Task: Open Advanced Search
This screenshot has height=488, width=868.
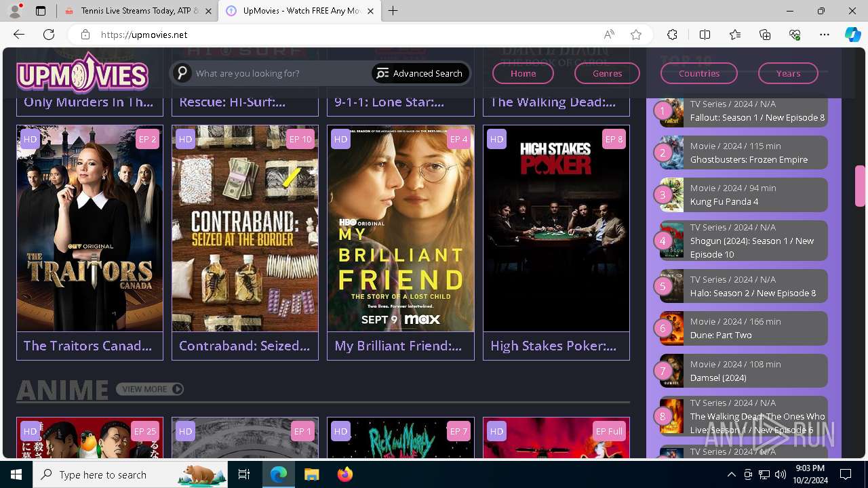Action: tap(420, 73)
